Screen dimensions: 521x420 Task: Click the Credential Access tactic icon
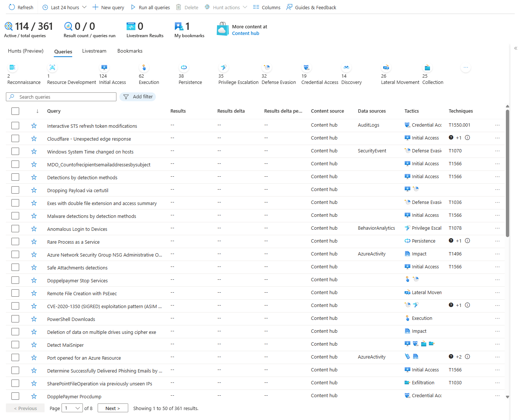307,67
